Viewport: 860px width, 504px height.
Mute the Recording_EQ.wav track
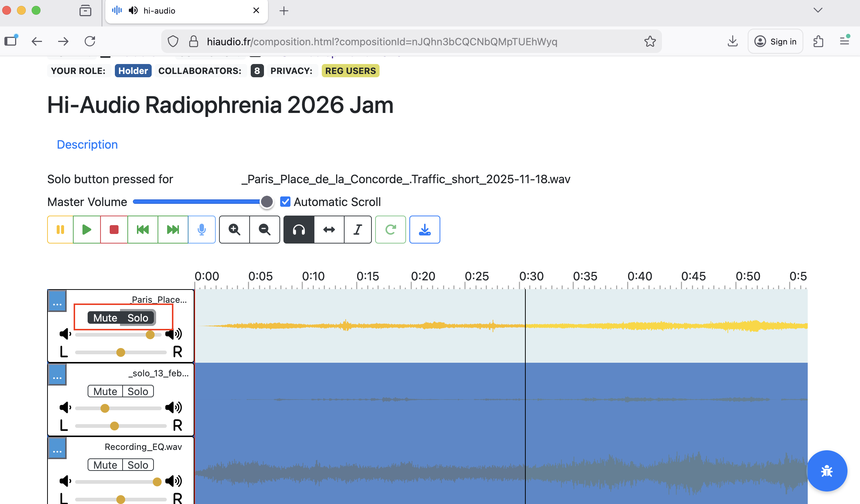105,465
